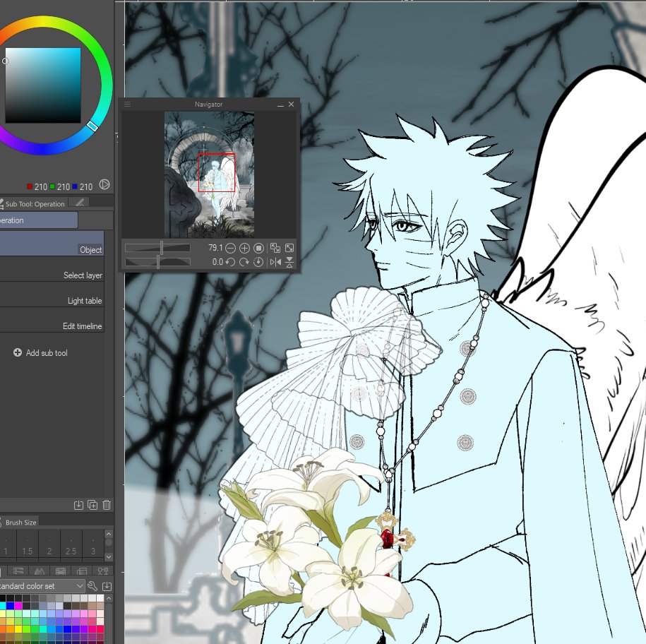646x644 pixels.
Task: Toggle Navigator fit-to-window diagonal arrows icon
Action: (x=289, y=248)
